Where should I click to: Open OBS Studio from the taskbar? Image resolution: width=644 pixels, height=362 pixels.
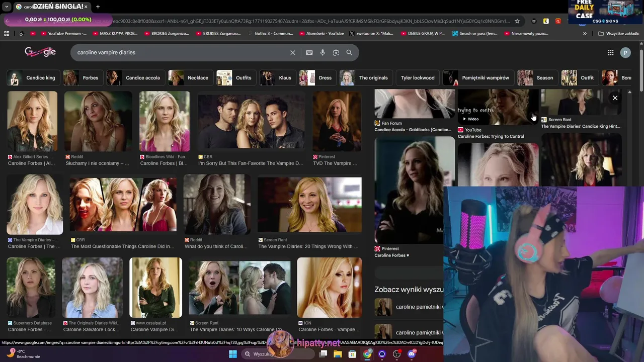pos(397,354)
